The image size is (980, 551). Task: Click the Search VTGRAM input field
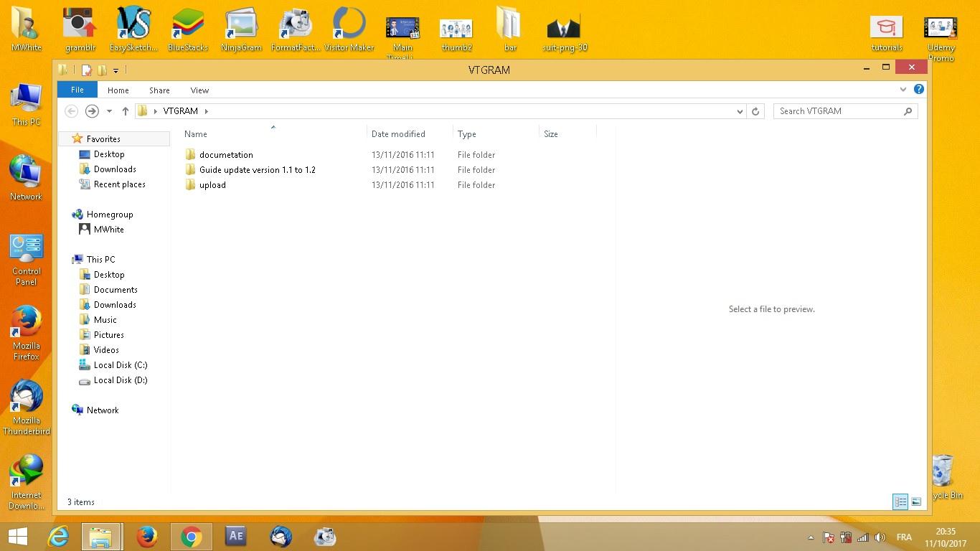point(838,111)
